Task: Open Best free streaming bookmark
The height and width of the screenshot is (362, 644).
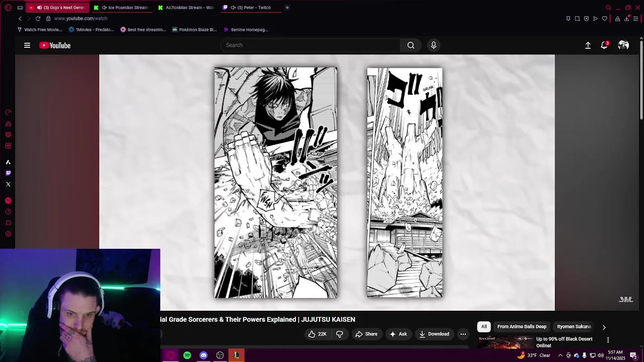Action: (x=143, y=30)
